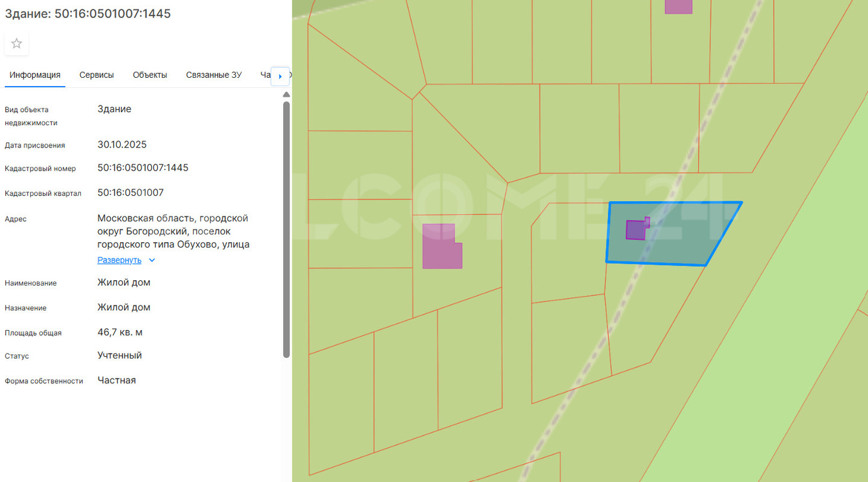Add building to favorites with star icon
Viewport: 868px width, 482px height.
coord(17,43)
